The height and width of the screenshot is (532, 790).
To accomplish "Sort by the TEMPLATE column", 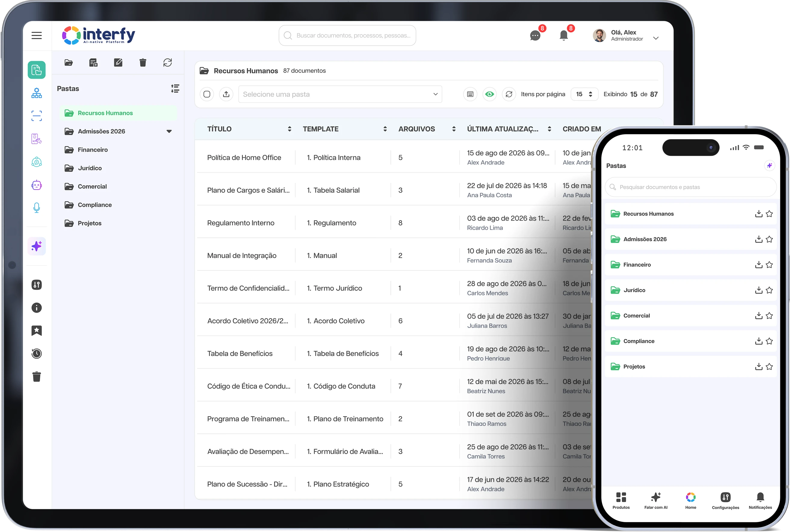I will click(x=385, y=129).
